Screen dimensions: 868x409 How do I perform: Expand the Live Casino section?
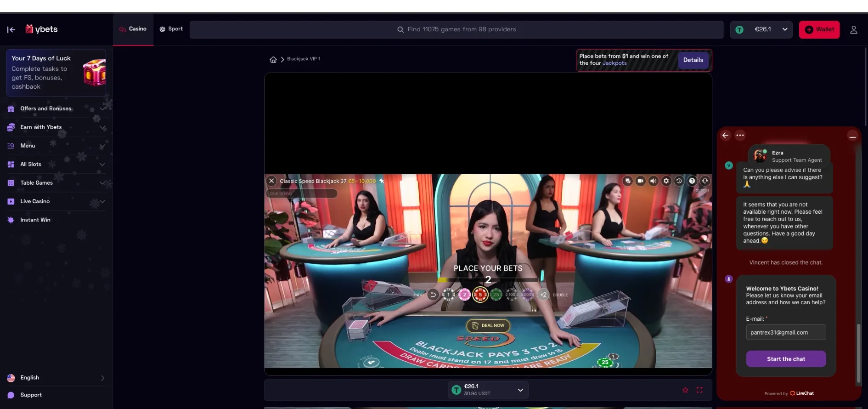click(x=56, y=201)
